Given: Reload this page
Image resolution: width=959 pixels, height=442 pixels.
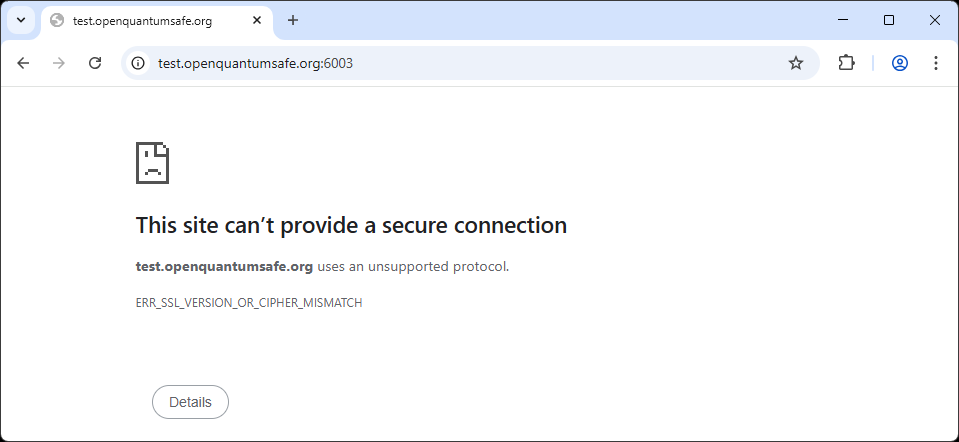Looking at the screenshot, I should tap(95, 63).
